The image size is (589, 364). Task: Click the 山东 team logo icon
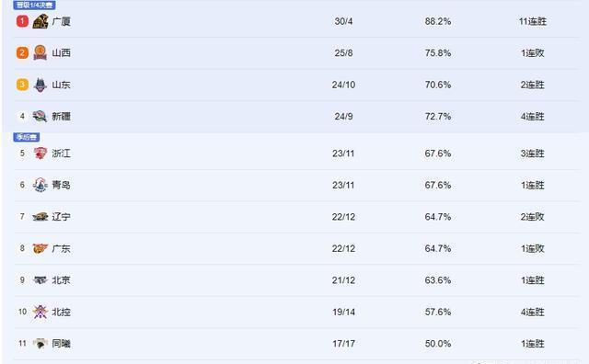click(40, 85)
